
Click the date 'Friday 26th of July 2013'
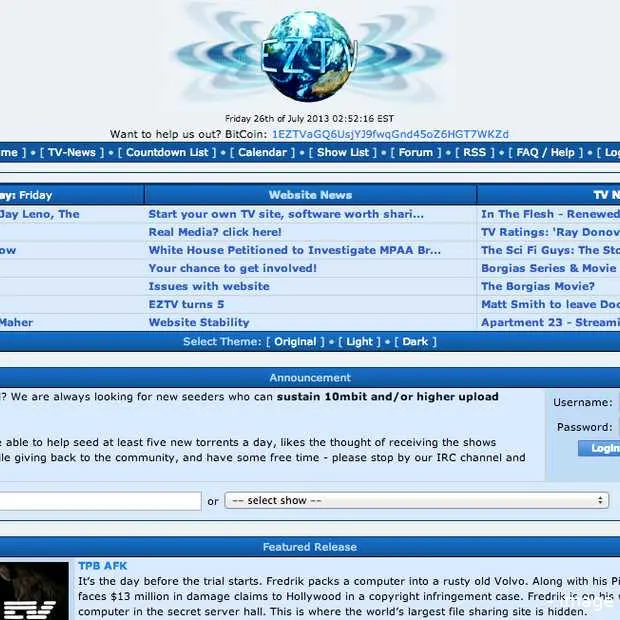[277, 119]
